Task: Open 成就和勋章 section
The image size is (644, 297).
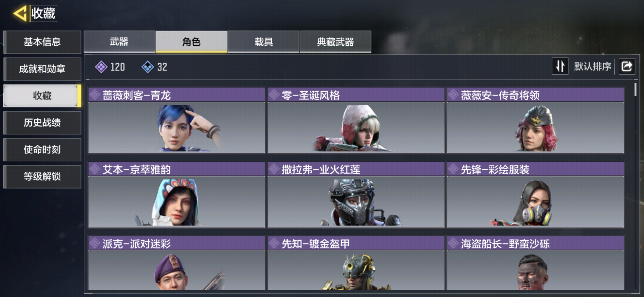Action: tap(42, 69)
